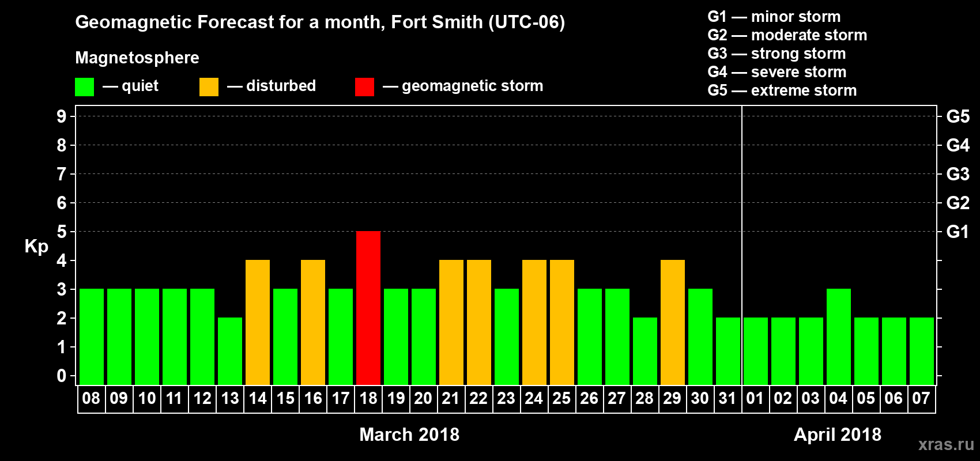Click the date label 30
Image resolution: width=980 pixels, height=461 pixels.
[x=700, y=398]
